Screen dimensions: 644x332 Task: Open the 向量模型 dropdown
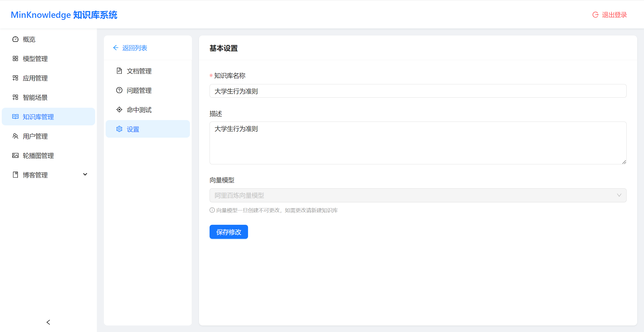coord(418,195)
